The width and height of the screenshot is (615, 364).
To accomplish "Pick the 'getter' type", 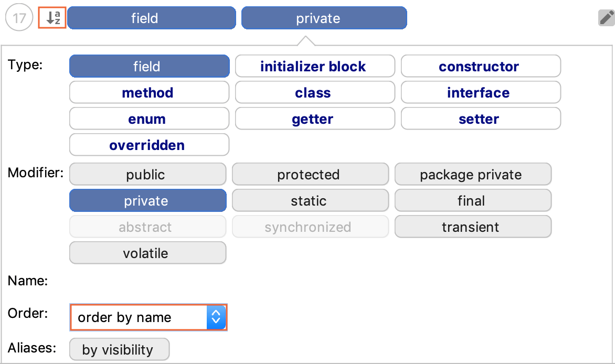I will (x=315, y=119).
